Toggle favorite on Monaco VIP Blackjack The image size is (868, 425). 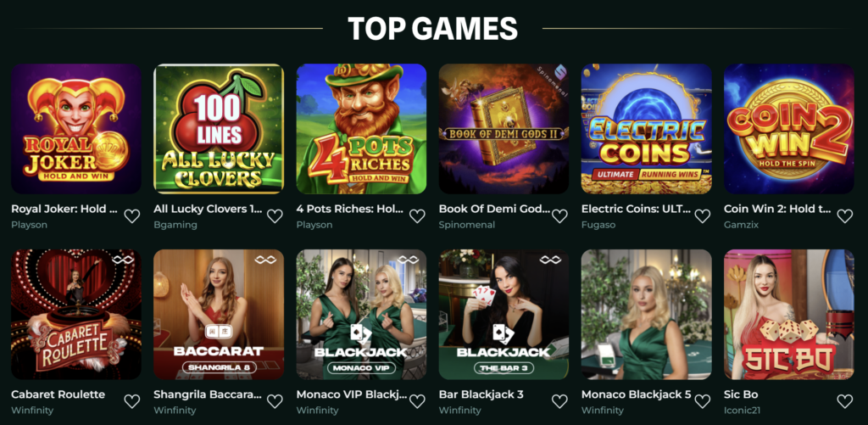coord(417,401)
